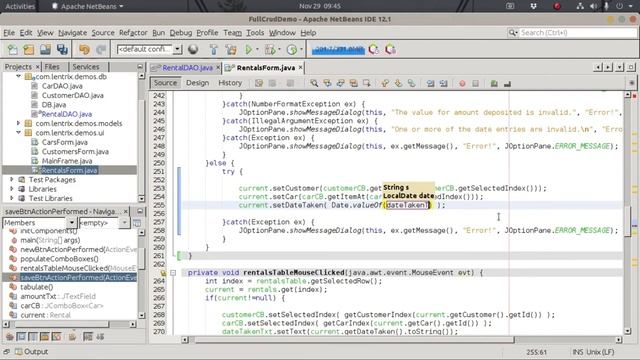This screenshot has height=360, width=640.
Task: Click the globe browser icon in toolbar
Action: pos(193,49)
